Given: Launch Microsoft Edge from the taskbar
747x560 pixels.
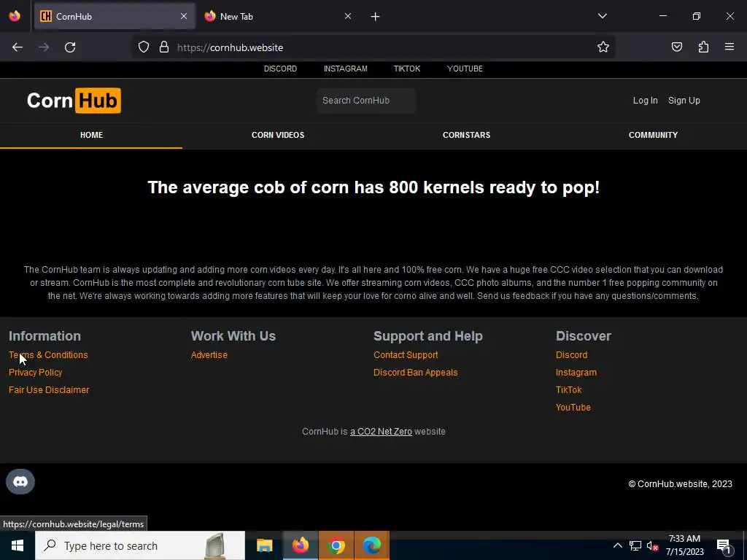Looking at the screenshot, I should coord(371,545).
